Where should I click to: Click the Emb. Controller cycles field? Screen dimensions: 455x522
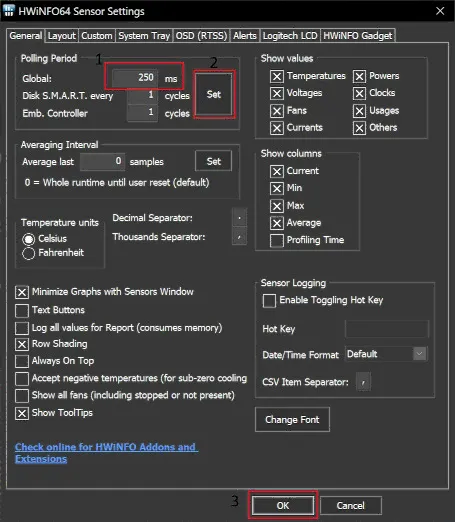point(142,112)
